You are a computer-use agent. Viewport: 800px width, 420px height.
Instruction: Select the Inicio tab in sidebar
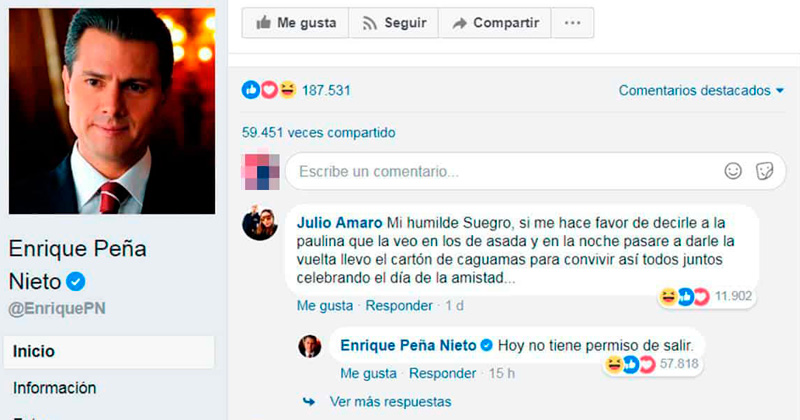coord(109,352)
